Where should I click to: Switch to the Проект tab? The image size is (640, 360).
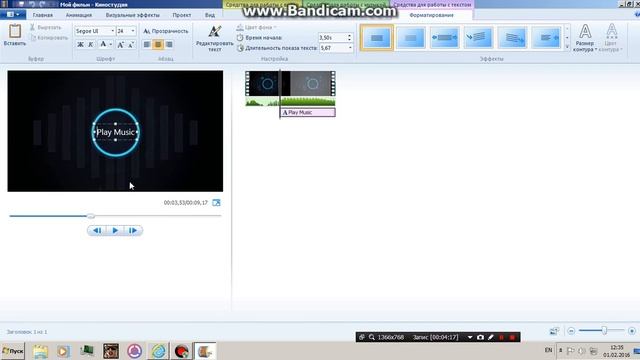pyautogui.click(x=182, y=15)
